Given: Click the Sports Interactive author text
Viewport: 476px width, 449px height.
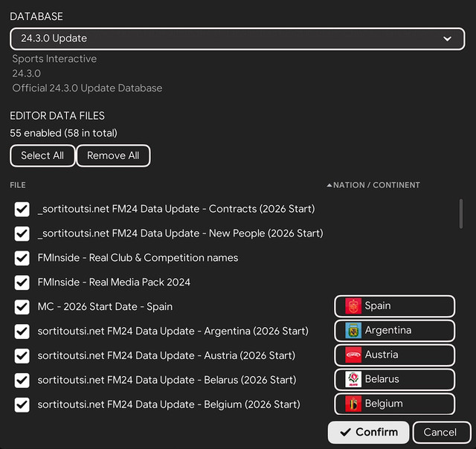Looking at the screenshot, I should click(x=54, y=59).
